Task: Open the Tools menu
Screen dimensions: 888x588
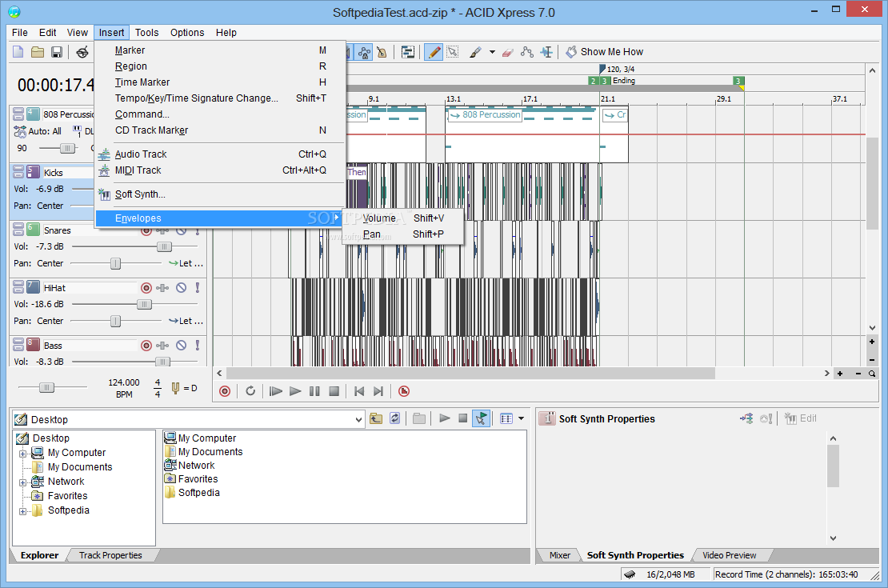Action: pos(146,32)
